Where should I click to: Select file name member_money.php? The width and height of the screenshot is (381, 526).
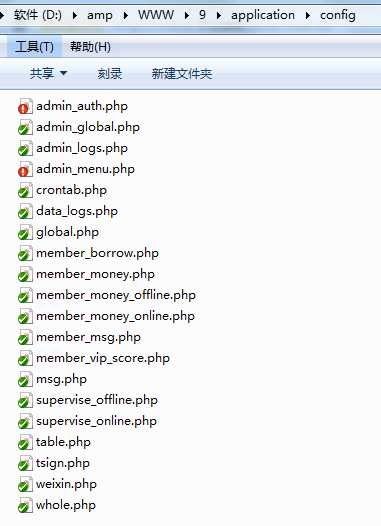95,274
